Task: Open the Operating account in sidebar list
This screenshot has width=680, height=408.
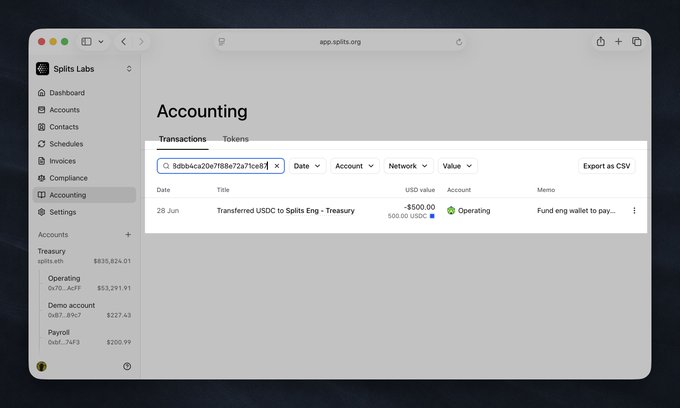Action: pyautogui.click(x=89, y=283)
